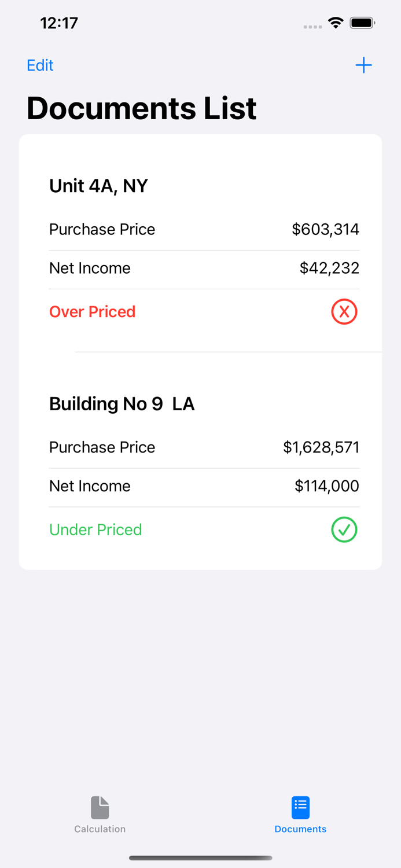Image resolution: width=401 pixels, height=868 pixels.
Task: Tap the Over Priced status label
Action: (92, 311)
